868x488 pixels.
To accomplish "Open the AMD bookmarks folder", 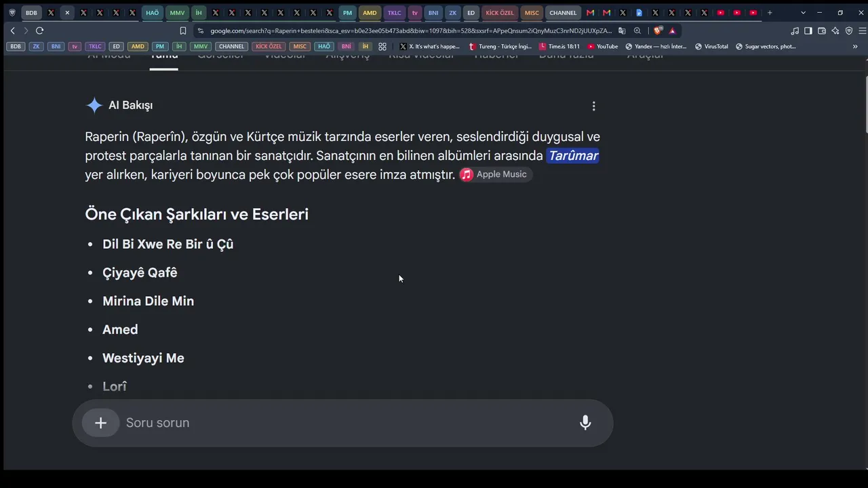I will pos(138,47).
